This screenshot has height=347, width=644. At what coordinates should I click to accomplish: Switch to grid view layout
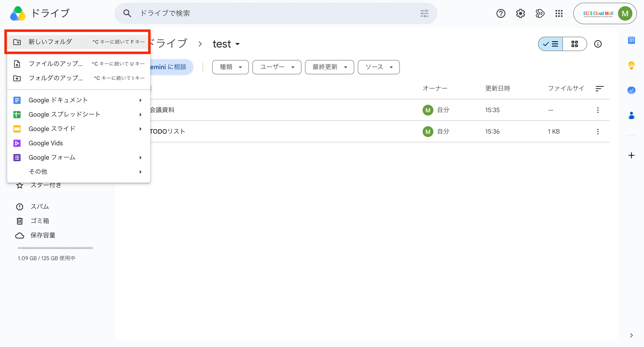click(x=574, y=44)
